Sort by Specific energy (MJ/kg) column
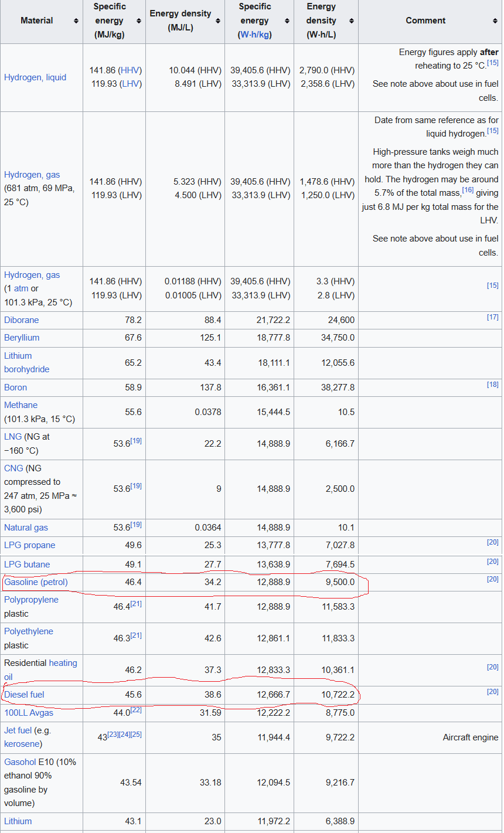 138,21
